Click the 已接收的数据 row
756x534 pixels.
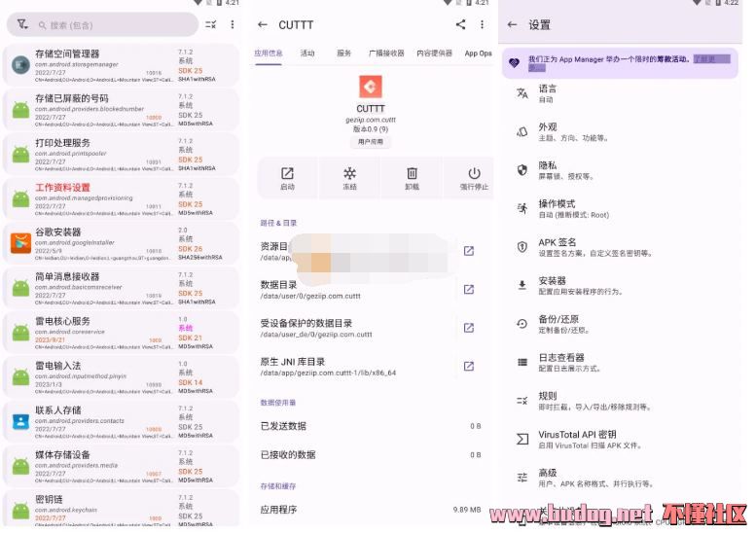click(373, 455)
